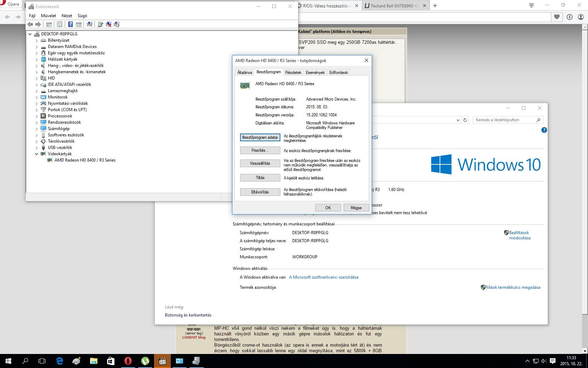Expand the Processzorok category
The height and width of the screenshot is (368, 588).
coord(36,116)
